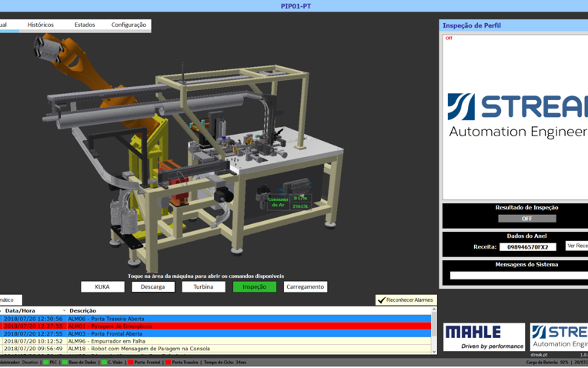Open the Estados tab
This screenshot has width=588, height=368.
point(85,25)
